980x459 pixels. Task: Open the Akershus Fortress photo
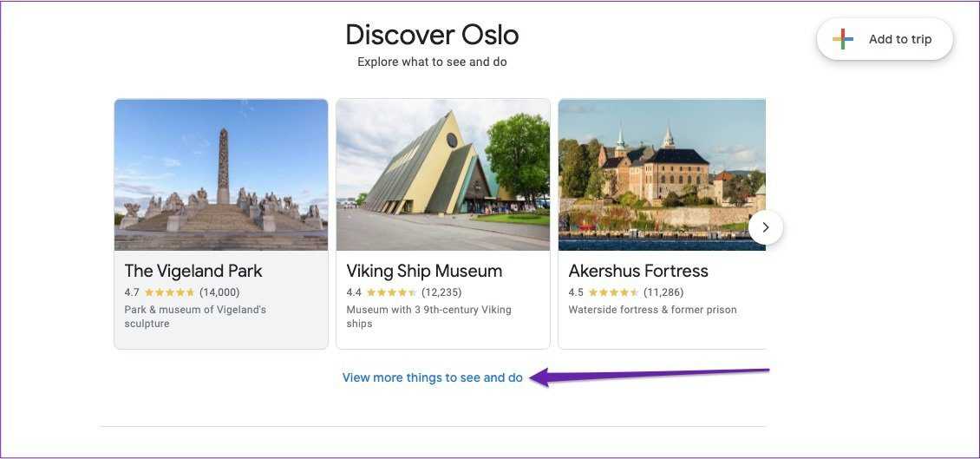662,174
